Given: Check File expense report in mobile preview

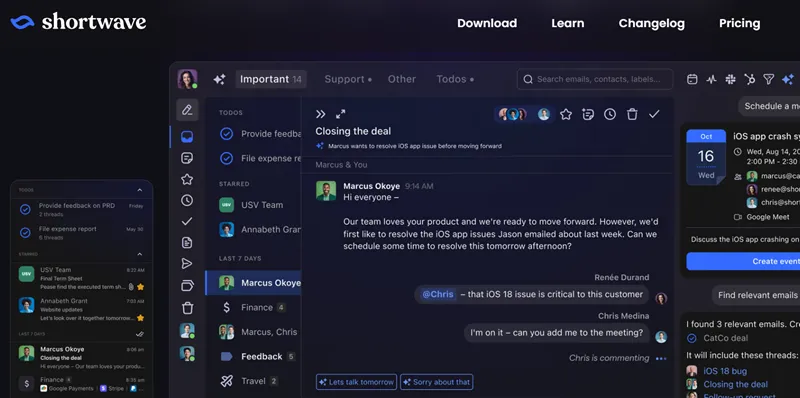Looking at the screenshot, I should coord(25,233).
